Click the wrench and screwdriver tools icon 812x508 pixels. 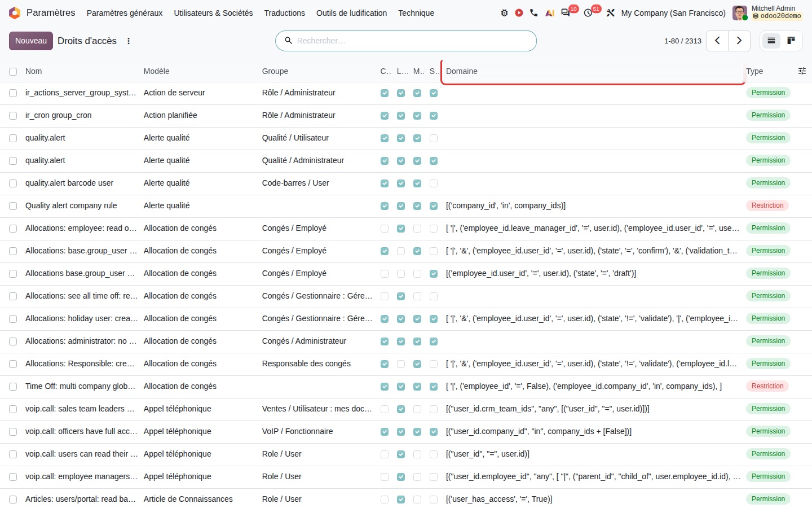(610, 13)
